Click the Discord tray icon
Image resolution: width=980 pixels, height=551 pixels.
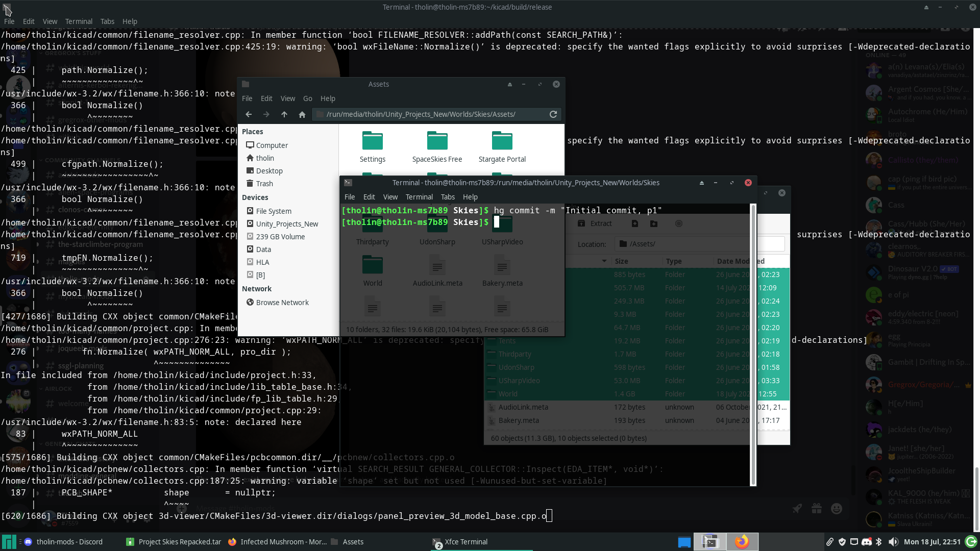(x=866, y=542)
